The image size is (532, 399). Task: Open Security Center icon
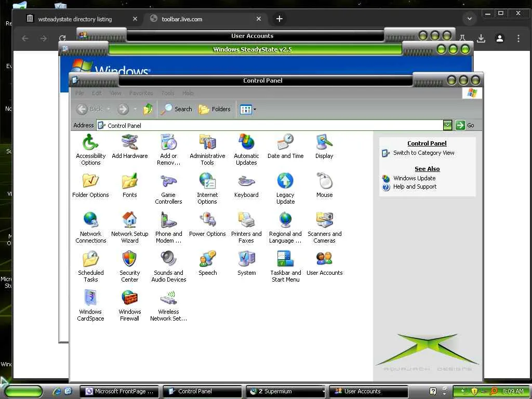coord(129,267)
